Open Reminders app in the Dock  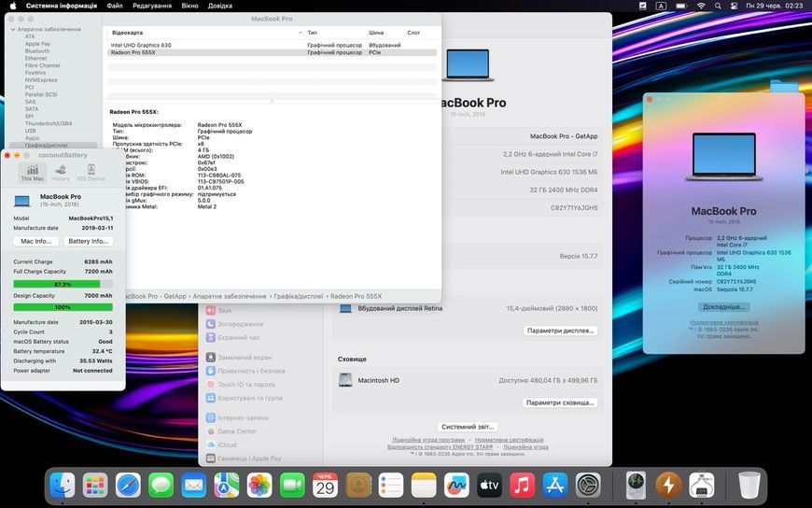391,486
